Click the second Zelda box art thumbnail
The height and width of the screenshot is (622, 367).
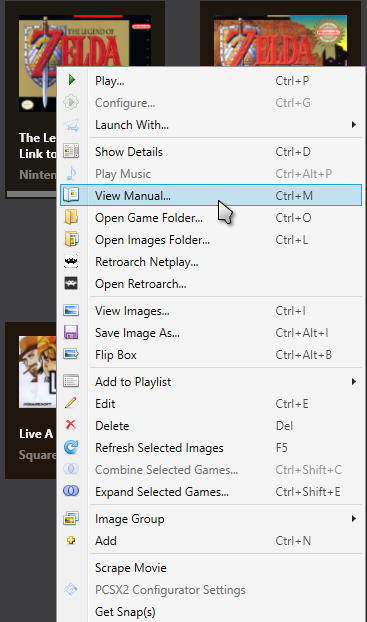point(281,40)
